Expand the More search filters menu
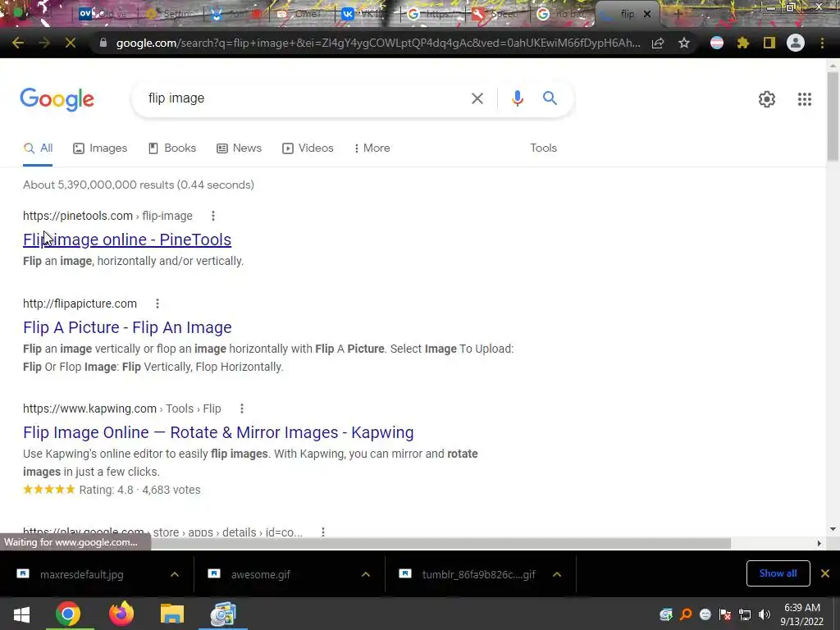Viewport: 840px width, 630px height. [372, 148]
